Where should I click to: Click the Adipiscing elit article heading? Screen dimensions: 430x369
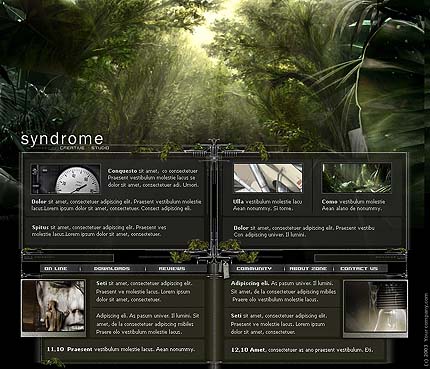click(x=250, y=283)
